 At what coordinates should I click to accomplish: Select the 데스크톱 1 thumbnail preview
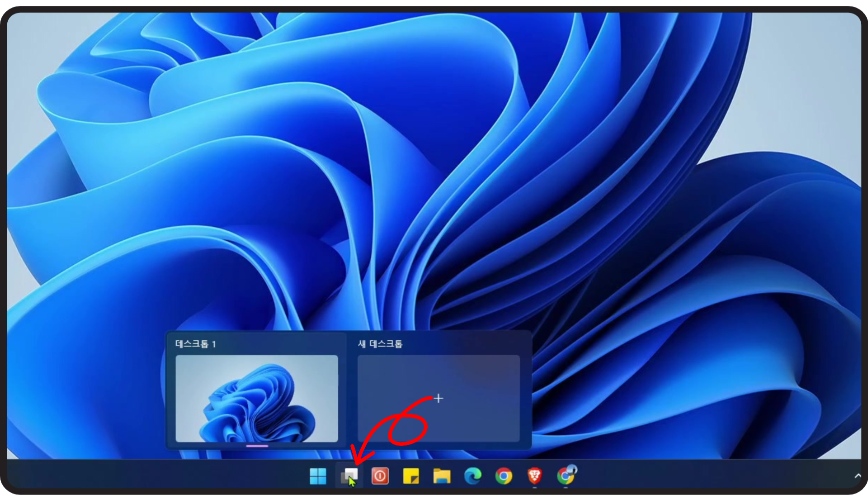(256, 398)
